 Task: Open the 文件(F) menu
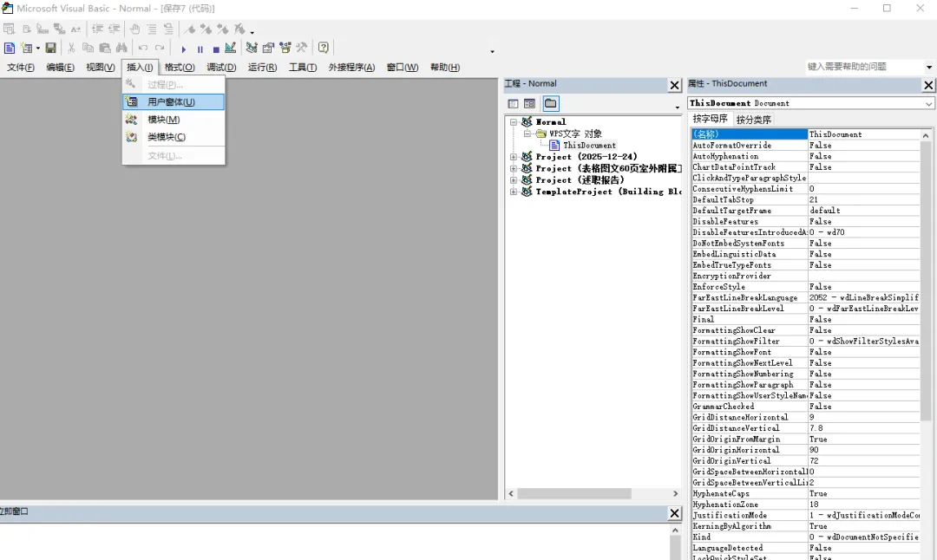20,68
